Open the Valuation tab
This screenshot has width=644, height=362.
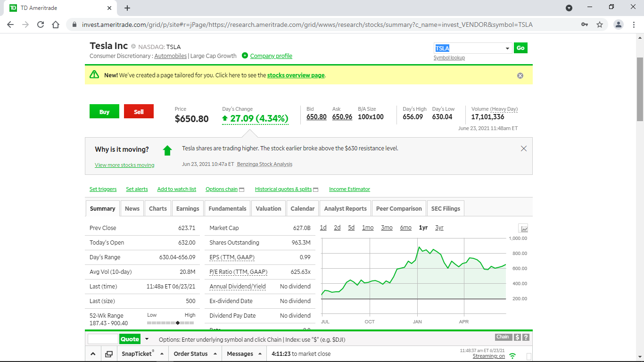pyautogui.click(x=268, y=208)
